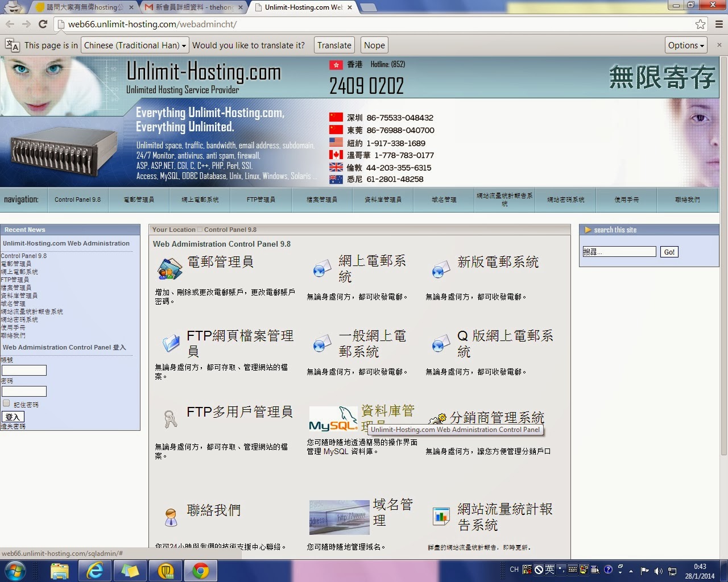Open the 聯絡我們 contact person icon
728x582 pixels.
point(171,517)
